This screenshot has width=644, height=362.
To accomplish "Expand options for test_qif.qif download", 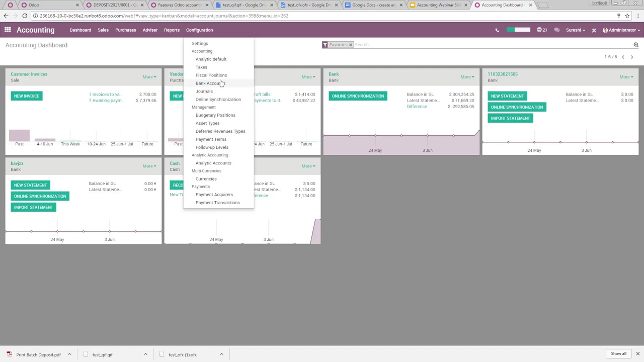I will (145, 354).
